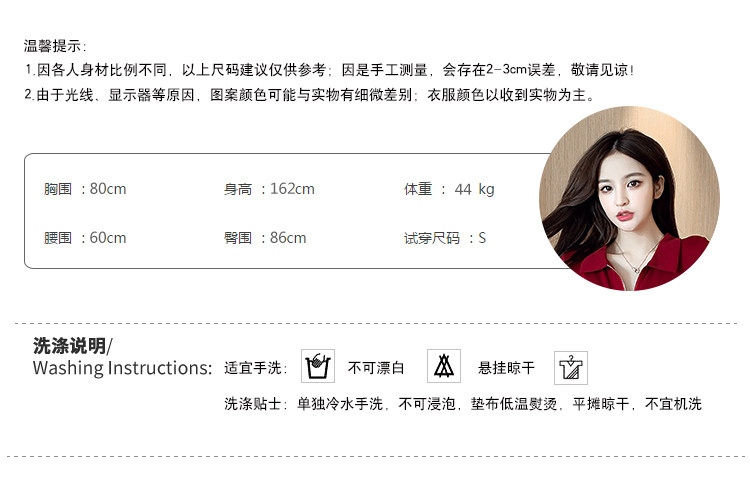Click the 温馨提示 heading
Screen dimensions: 750x479
tap(55, 46)
